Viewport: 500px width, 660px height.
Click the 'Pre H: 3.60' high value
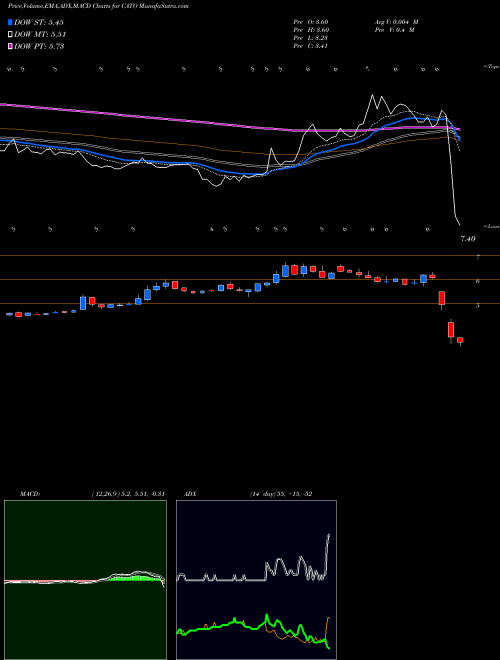[x=311, y=30]
